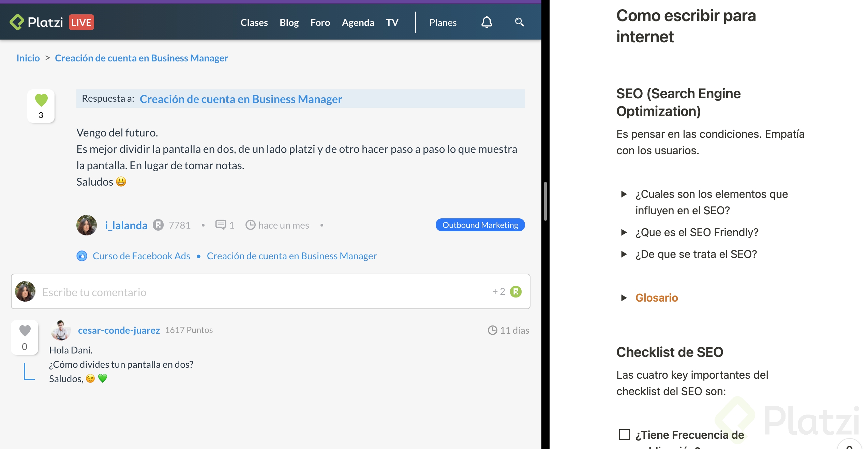Screen dimensions: 868x449
Task: Open the Clases menu item
Action: pyautogui.click(x=254, y=23)
